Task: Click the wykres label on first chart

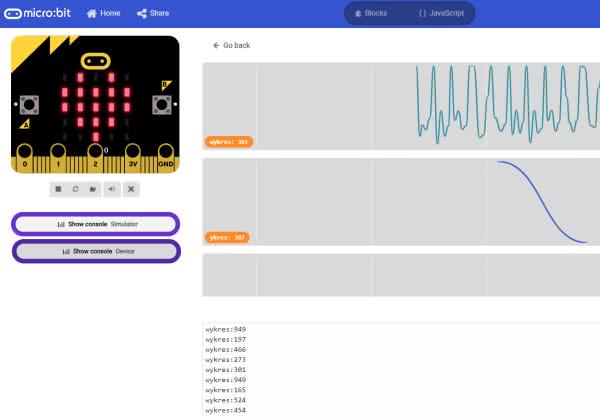Action: coord(228,142)
